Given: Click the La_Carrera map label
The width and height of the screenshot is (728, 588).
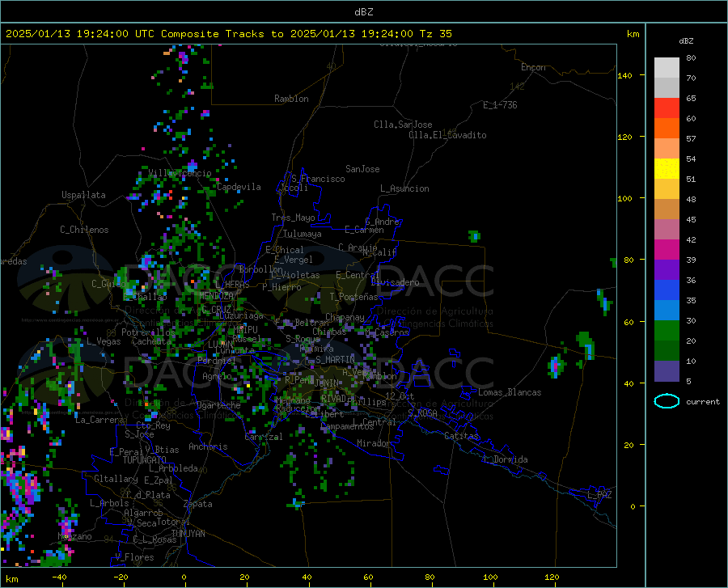Looking at the screenshot, I should click(x=99, y=420).
